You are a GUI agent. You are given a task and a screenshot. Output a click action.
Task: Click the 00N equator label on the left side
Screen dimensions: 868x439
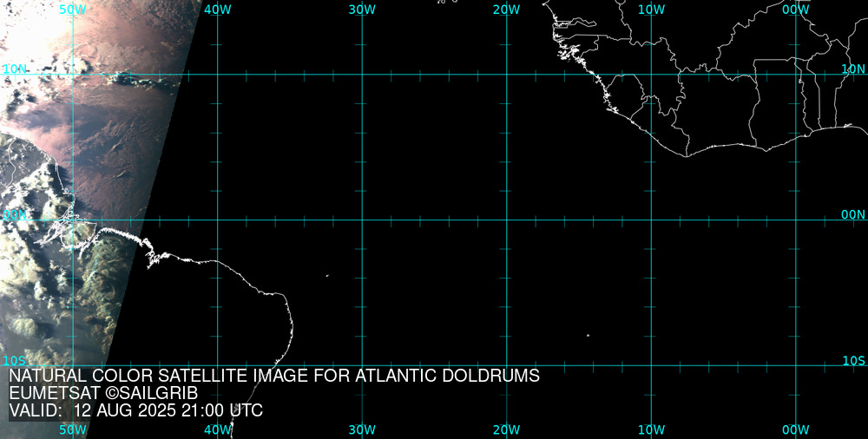coord(15,215)
